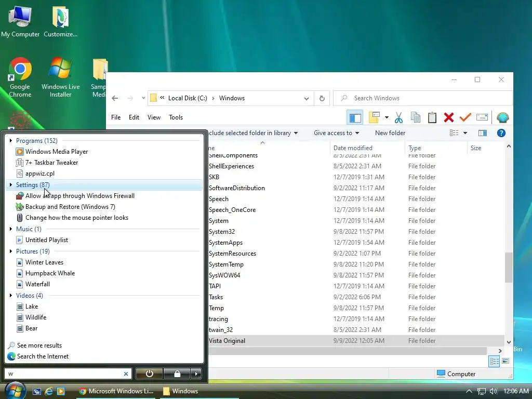Screen dimensions: 532x399
Task: Click the globe icon in toolbar
Action: coord(502,118)
